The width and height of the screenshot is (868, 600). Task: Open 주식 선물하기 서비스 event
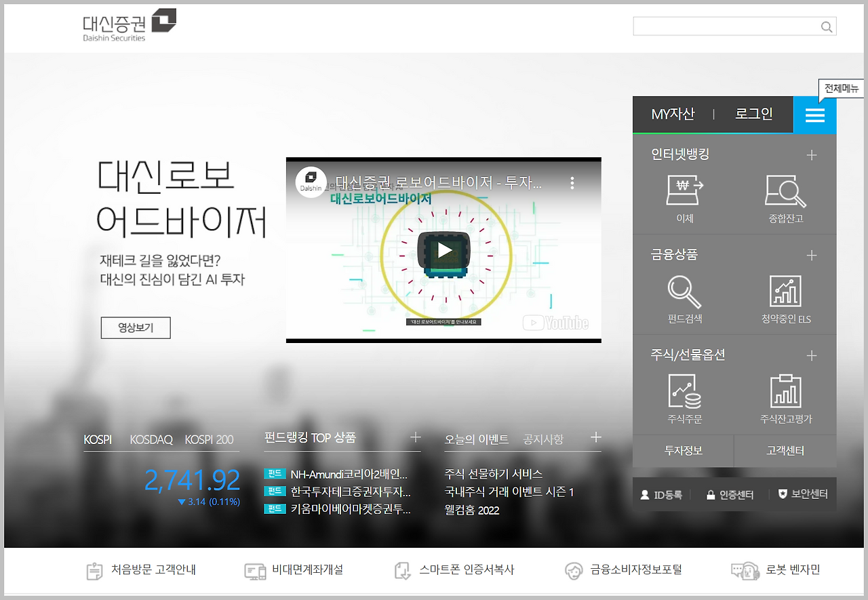(494, 474)
